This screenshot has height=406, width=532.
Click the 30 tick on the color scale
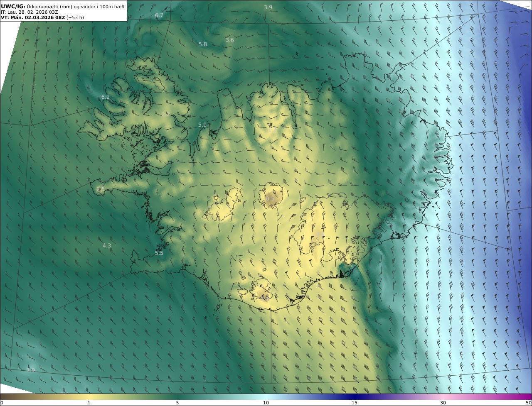[443, 403]
